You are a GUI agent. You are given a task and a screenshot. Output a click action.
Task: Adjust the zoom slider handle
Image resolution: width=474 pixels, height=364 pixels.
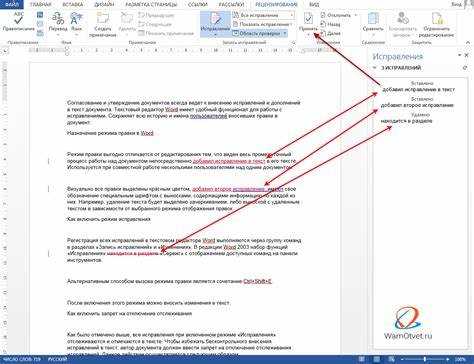tap(425, 359)
